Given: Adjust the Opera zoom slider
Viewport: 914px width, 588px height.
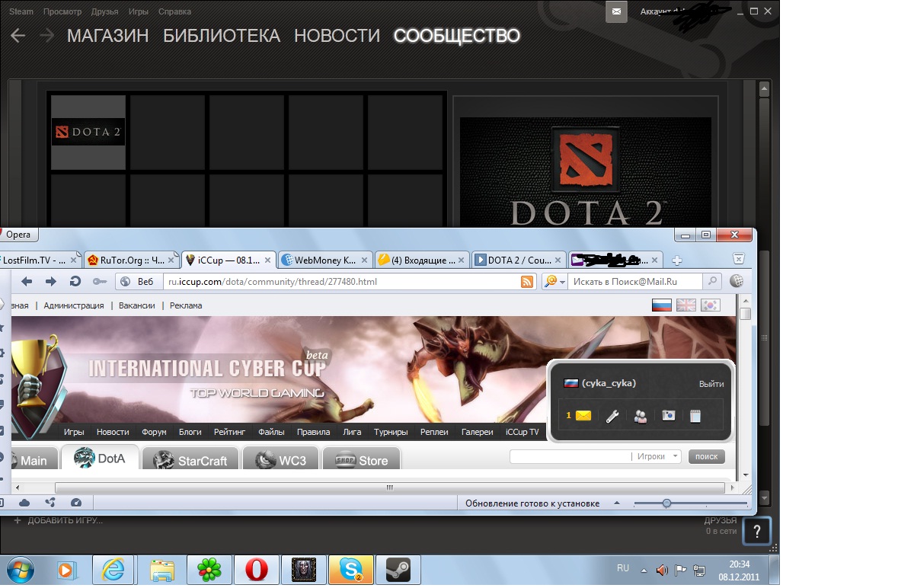Looking at the screenshot, I should point(666,503).
